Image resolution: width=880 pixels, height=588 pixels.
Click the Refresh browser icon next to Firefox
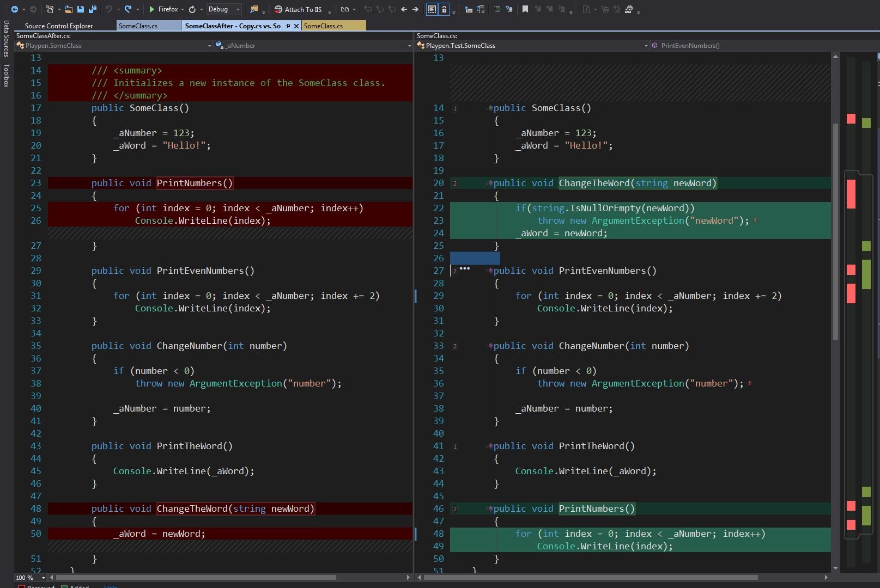[192, 9]
